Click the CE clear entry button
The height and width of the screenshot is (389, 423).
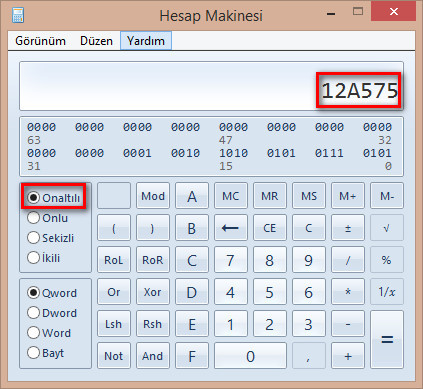[x=270, y=228]
